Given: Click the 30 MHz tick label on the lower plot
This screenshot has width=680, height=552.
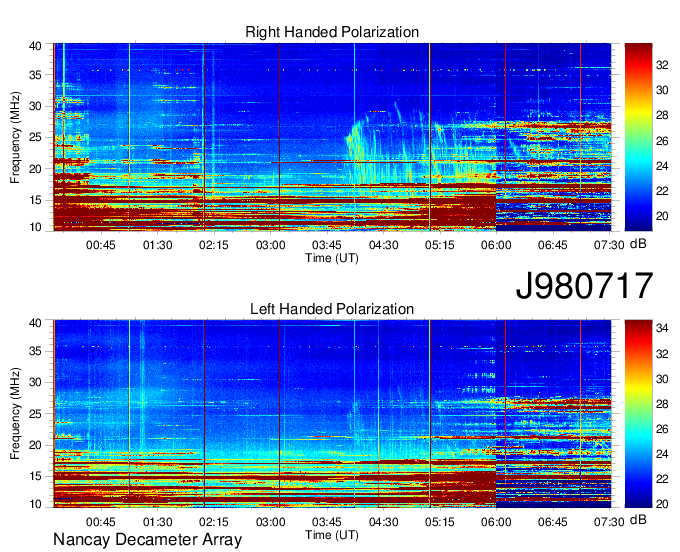Looking at the screenshot, I should (x=35, y=382).
